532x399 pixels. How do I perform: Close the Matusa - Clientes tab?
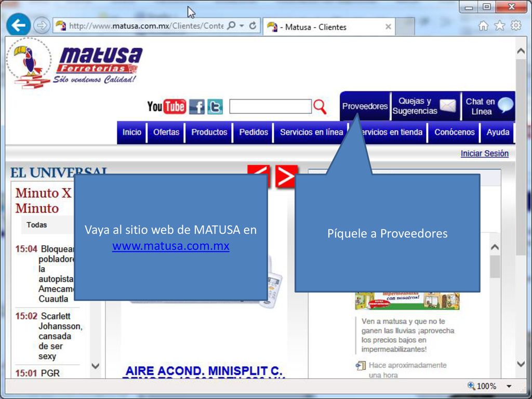click(389, 27)
